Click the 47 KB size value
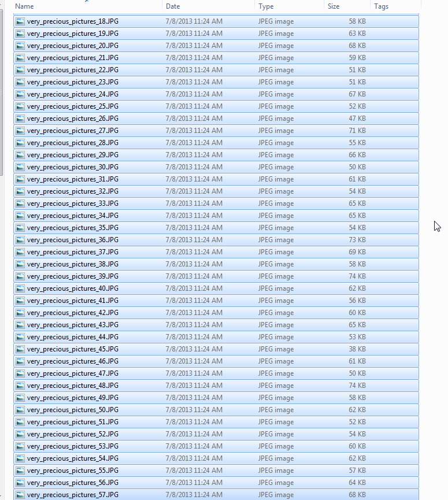Screen dimensions: 448x500 click(x=357, y=118)
